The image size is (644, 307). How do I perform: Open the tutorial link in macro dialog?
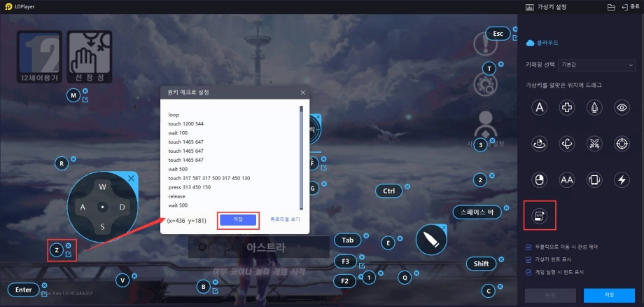point(285,220)
